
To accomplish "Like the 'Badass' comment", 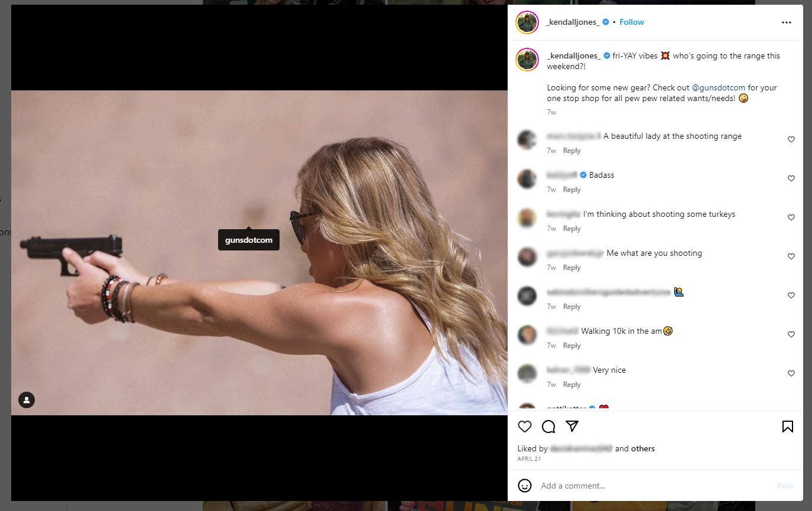I will tap(791, 178).
